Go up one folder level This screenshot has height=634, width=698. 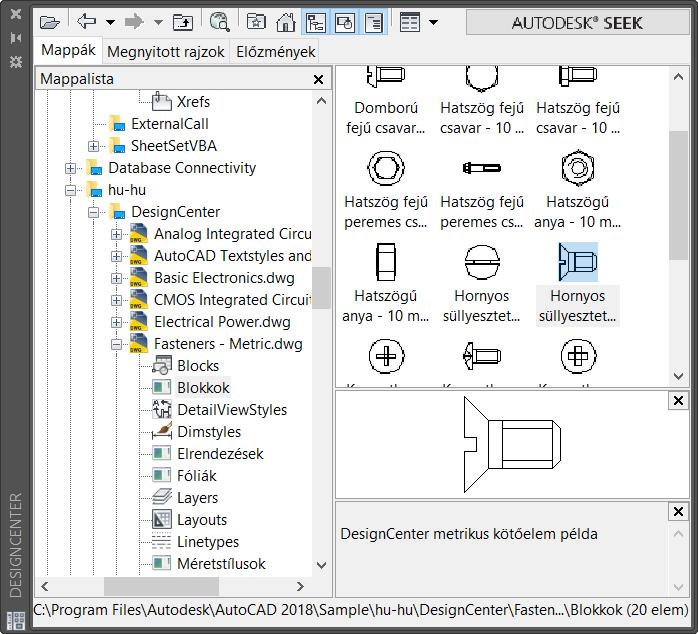coord(183,22)
